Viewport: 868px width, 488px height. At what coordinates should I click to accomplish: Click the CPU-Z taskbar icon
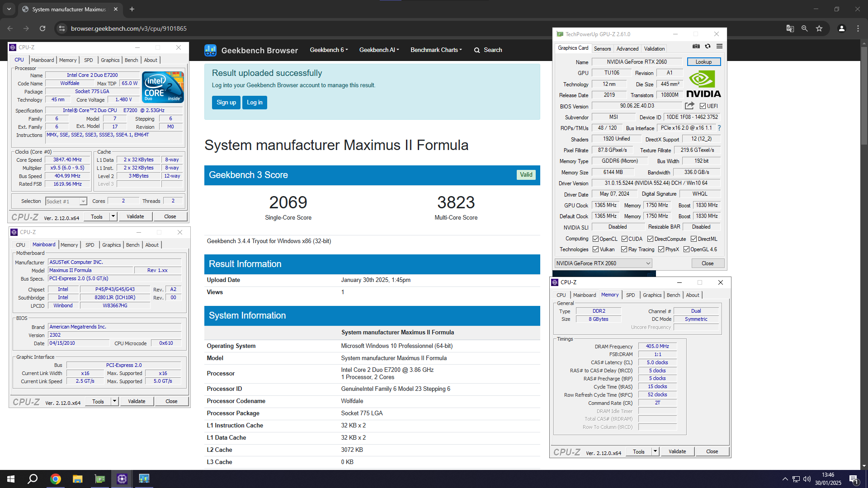tap(122, 479)
